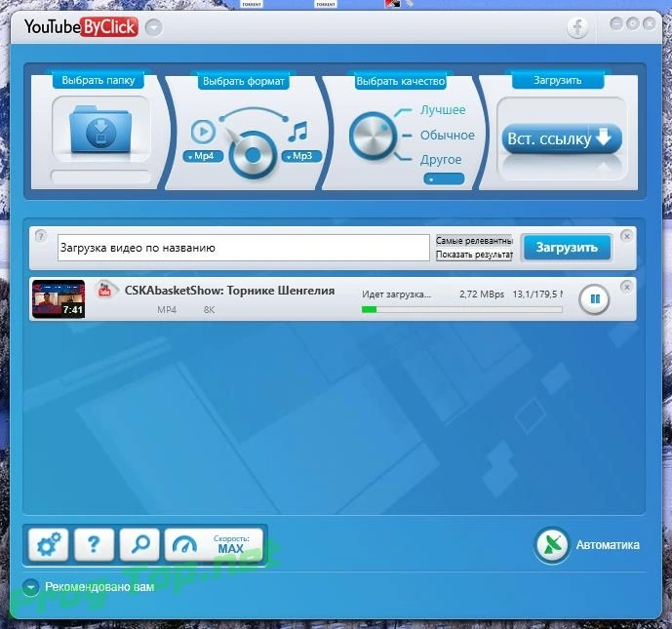
Task: Click the format selector dial
Action: [253, 155]
